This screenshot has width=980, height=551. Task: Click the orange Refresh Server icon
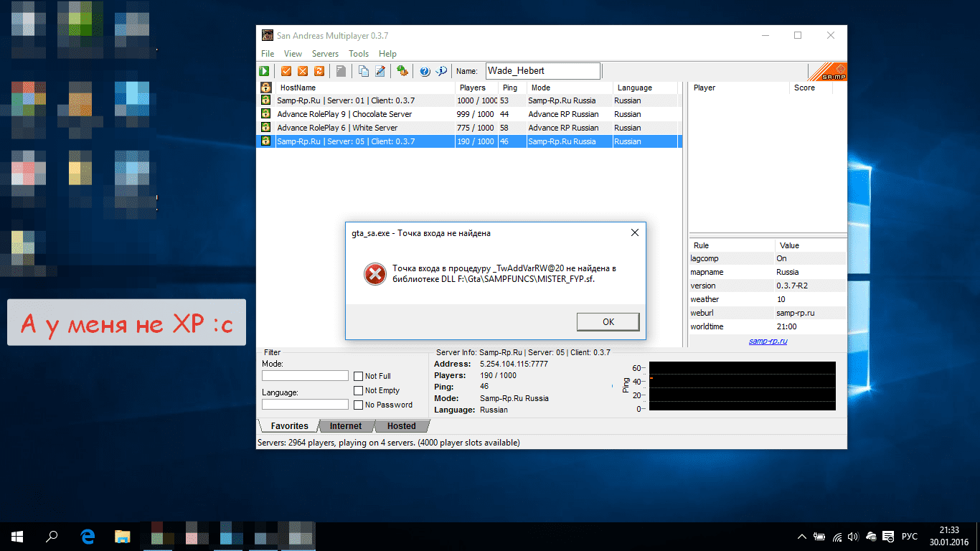click(319, 71)
